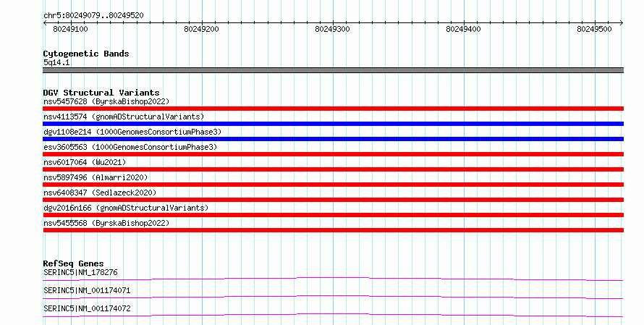Click the magenta intron line for NM_178276
Screen dimensions: 644x325
[x=333, y=279]
